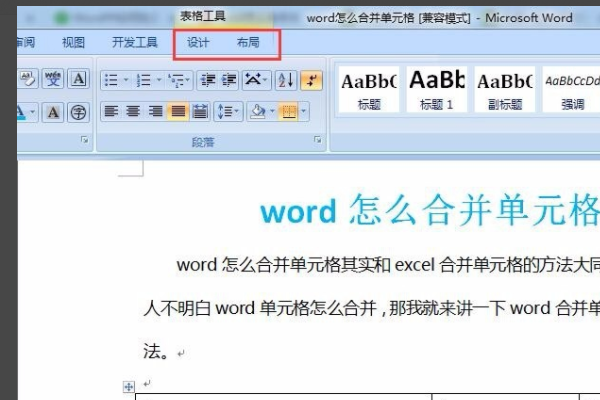Open the 布局 table tools tab
The image size is (600, 400).
coord(248,42)
